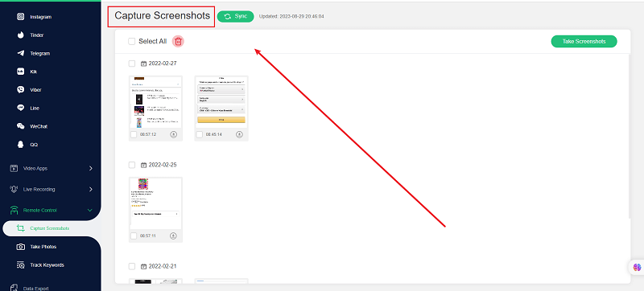
Task: Open the 08:57:11 screenshot thumbnail
Action: coord(155,203)
